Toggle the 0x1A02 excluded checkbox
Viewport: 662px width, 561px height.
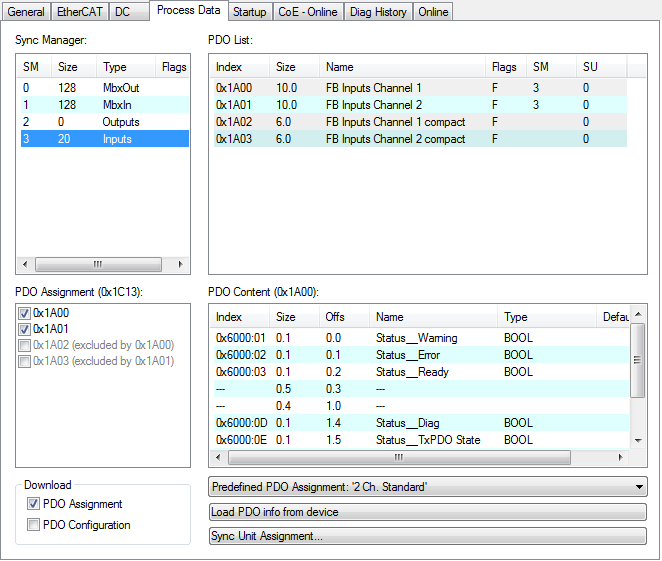24,345
